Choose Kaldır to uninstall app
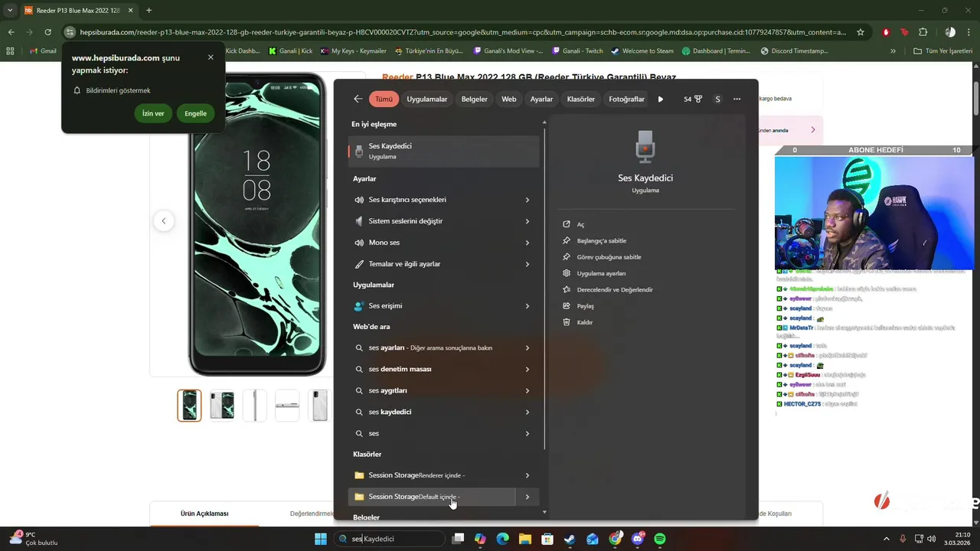 tap(584, 322)
